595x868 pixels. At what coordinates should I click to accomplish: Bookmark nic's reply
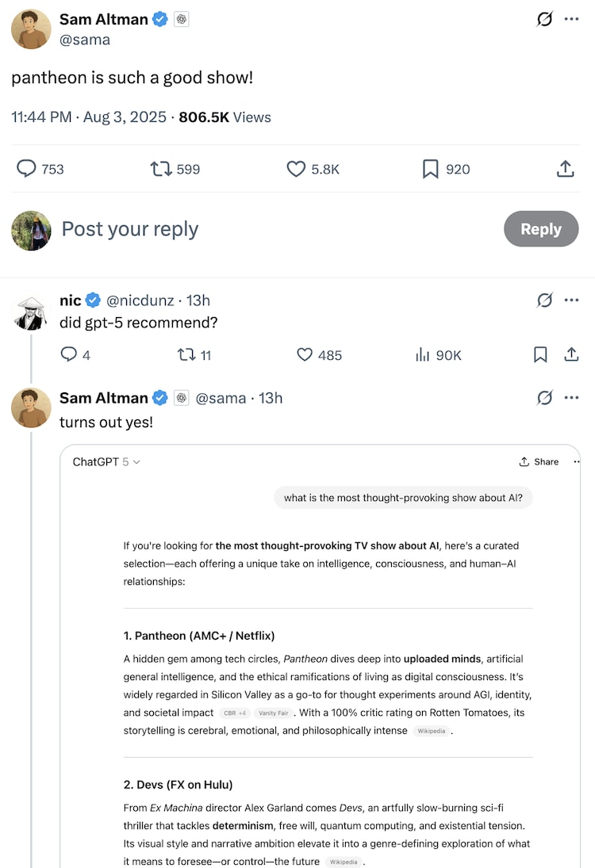540,354
